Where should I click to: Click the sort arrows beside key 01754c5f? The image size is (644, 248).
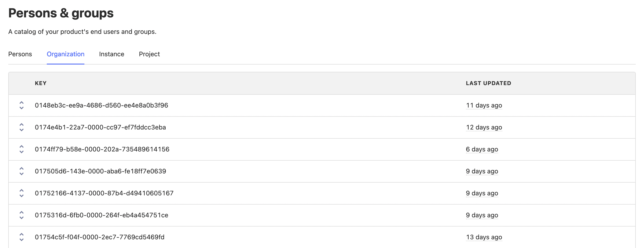(21, 237)
